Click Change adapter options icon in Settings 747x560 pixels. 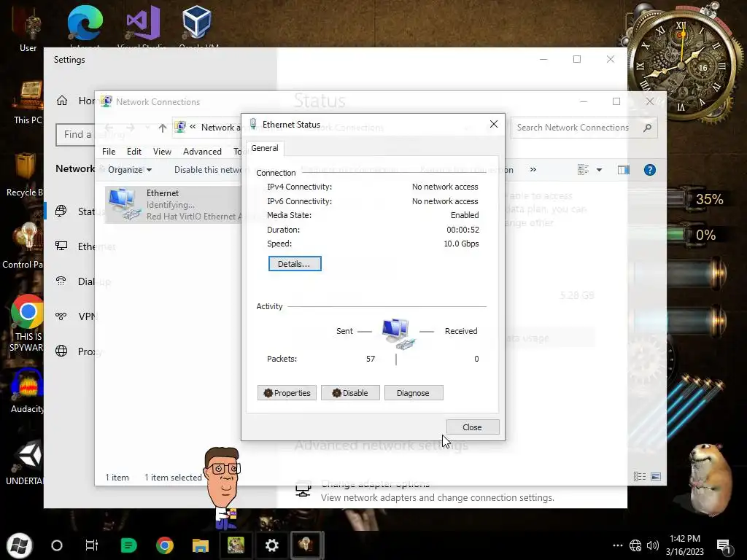click(x=303, y=489)
